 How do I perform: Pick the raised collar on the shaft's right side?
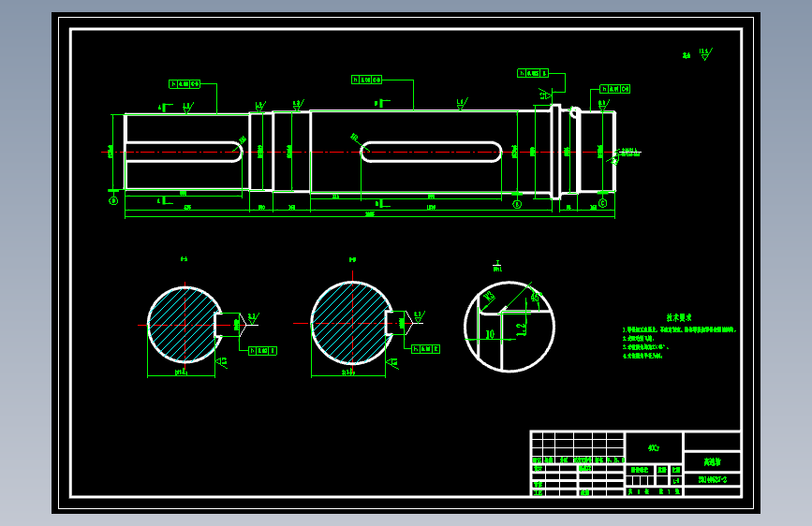click(x=555, y=152)
